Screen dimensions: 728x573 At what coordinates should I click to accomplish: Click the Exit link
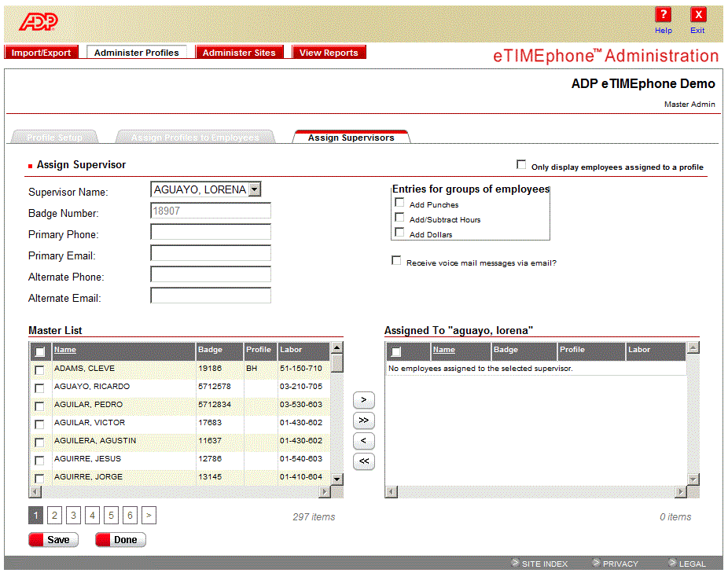pyautogui.click(x=697, y=30)
